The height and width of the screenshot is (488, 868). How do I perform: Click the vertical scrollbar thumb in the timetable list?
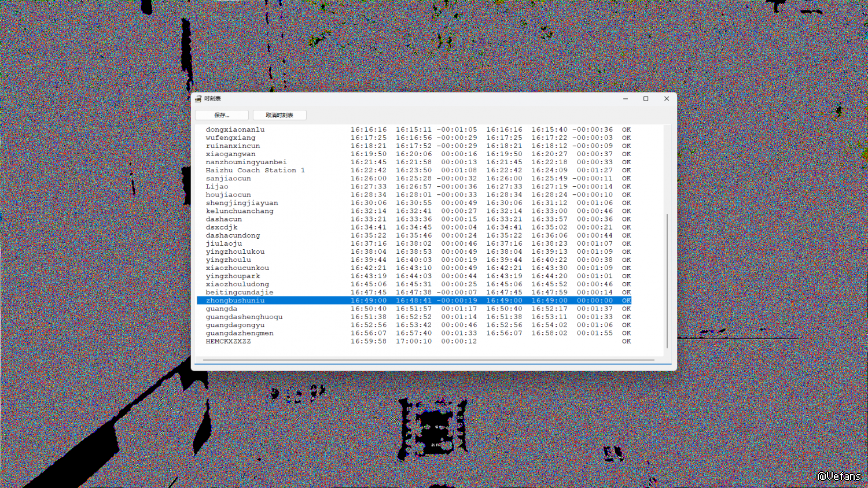point(667,281)
